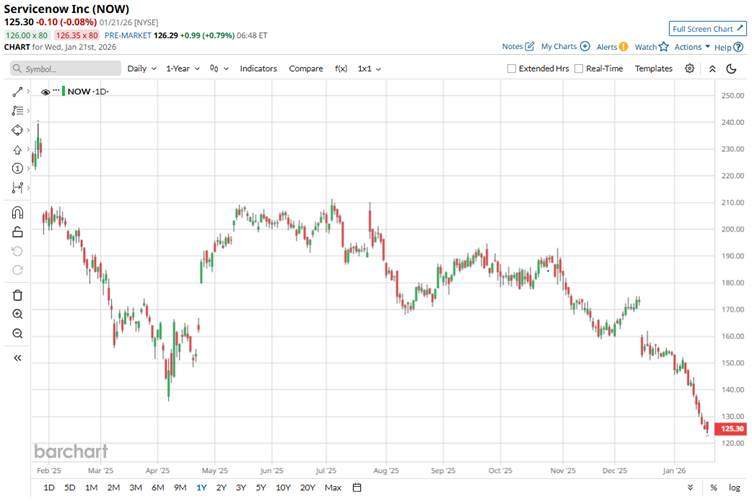Enable the Extended Hrs checkbox
This screenshot has width=752, height=502.
point(512,69)
